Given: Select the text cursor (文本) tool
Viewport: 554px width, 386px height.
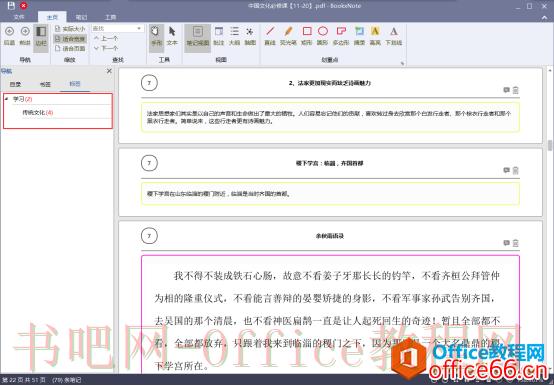Looking at the screenshot, I should [x=172, y=36].
